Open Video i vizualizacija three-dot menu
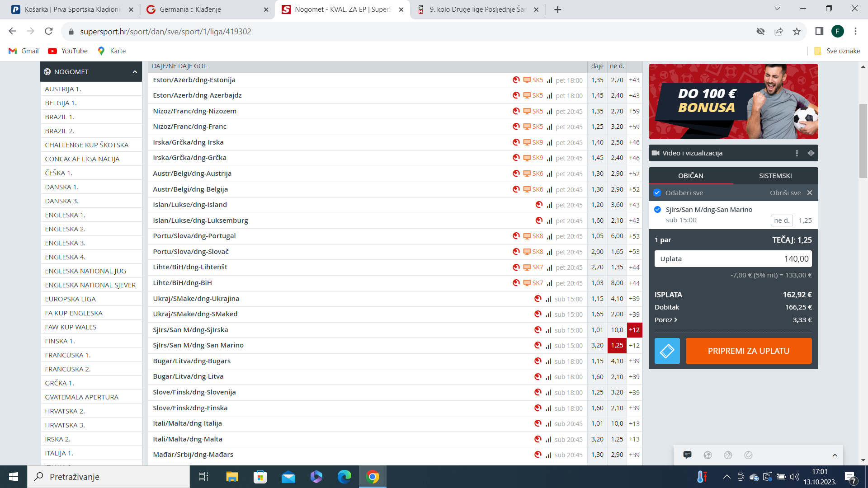Image resolution: width=868 pixels, height=488 pixels. coord(797,153)
